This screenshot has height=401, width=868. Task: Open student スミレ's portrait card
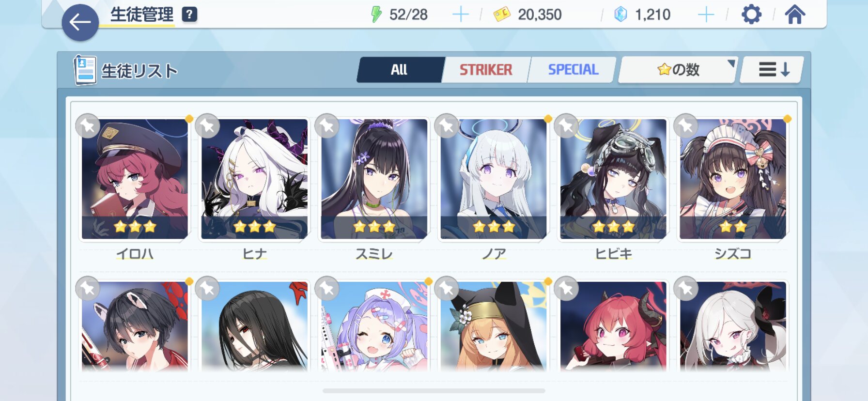pyautogui.click(x=374, y=179)
